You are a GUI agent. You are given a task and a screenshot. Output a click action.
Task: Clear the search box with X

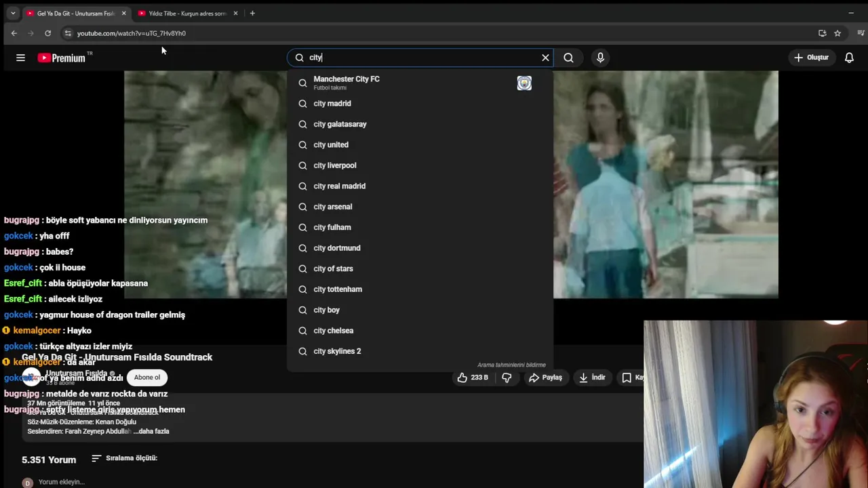(x=545, y=58)
